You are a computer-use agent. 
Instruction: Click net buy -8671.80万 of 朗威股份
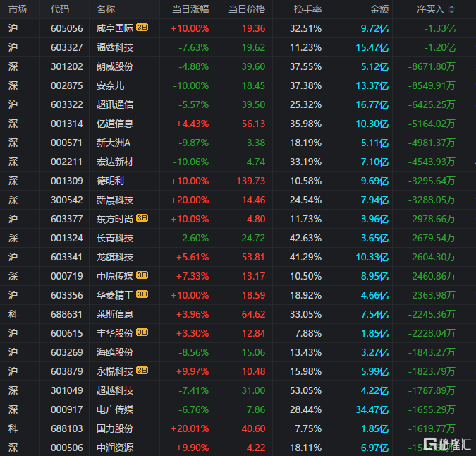(432, 66)
